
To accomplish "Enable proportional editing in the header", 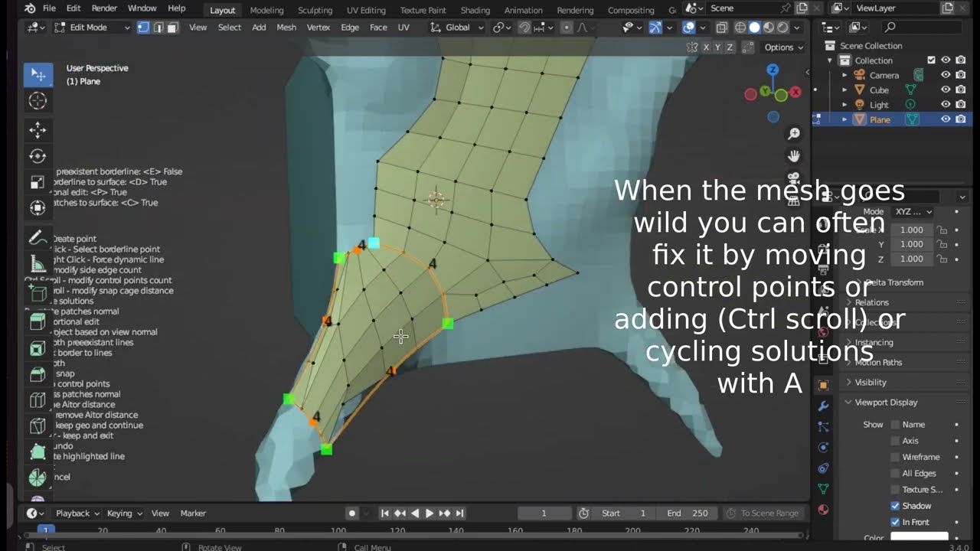I will pyautogui.click(x=567, y=28).
